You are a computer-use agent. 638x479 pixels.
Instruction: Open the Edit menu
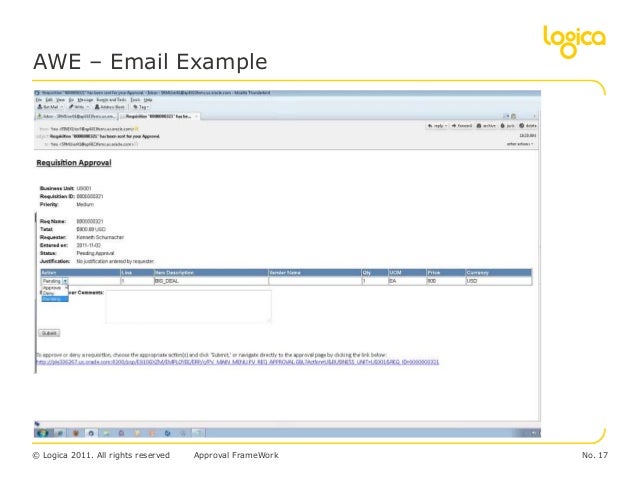coord(49,100)
